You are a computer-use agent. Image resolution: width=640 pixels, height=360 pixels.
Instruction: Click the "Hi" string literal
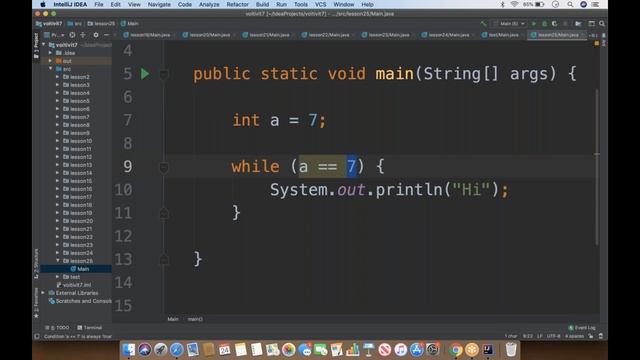point(471,190)
